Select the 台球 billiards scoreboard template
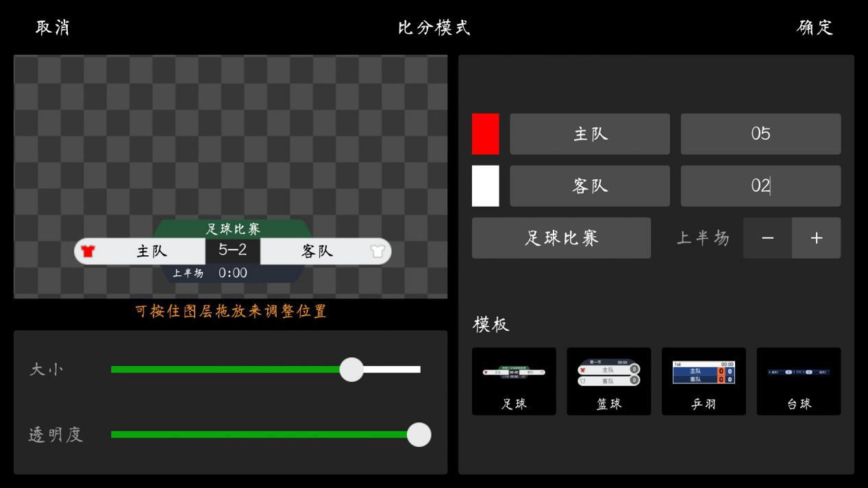This screenshot has height=488, width=868. pyautogui.click(x=798, y=381)
